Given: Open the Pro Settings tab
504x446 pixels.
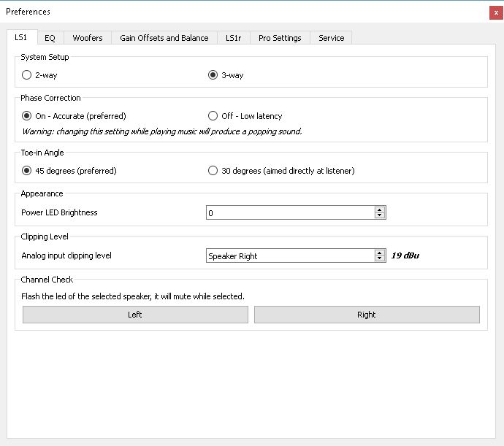Looking at the screenshot, I should point(280,38).
